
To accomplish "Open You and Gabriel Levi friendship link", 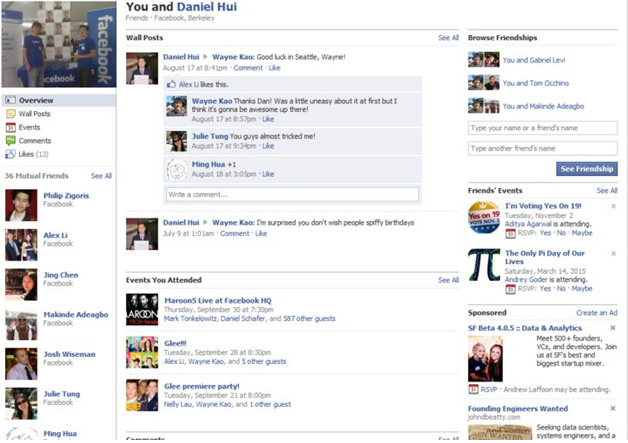I will tap(534, 60).
